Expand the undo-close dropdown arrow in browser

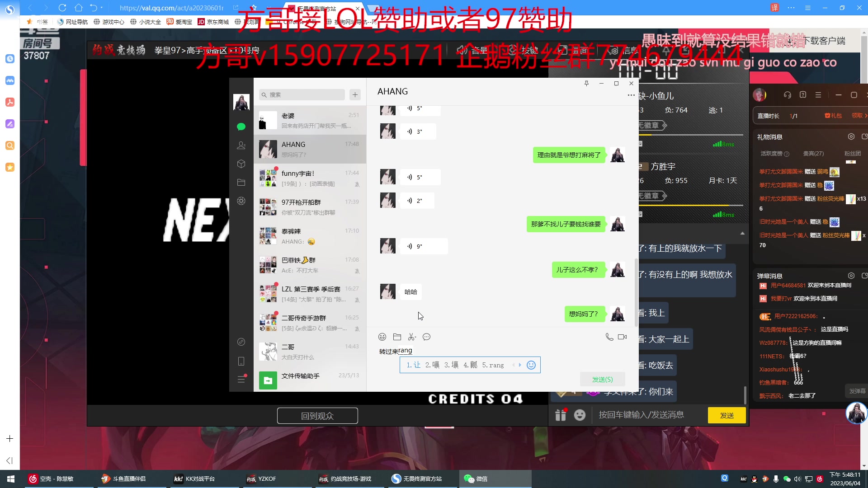(102, 8)
